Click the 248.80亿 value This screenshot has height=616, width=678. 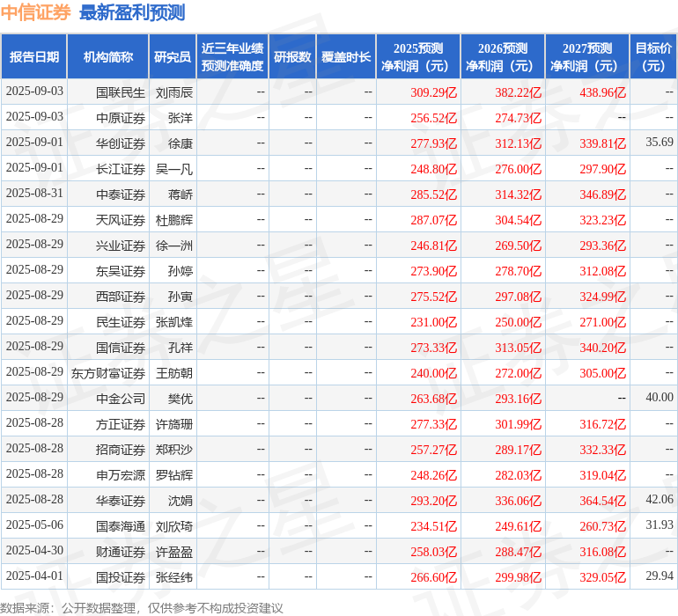tap(433, 169)
